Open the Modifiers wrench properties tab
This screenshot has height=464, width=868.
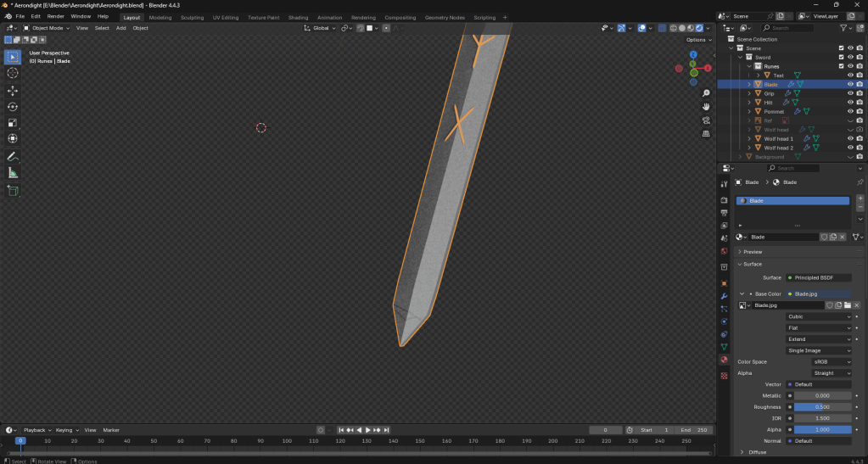(724, 296)
